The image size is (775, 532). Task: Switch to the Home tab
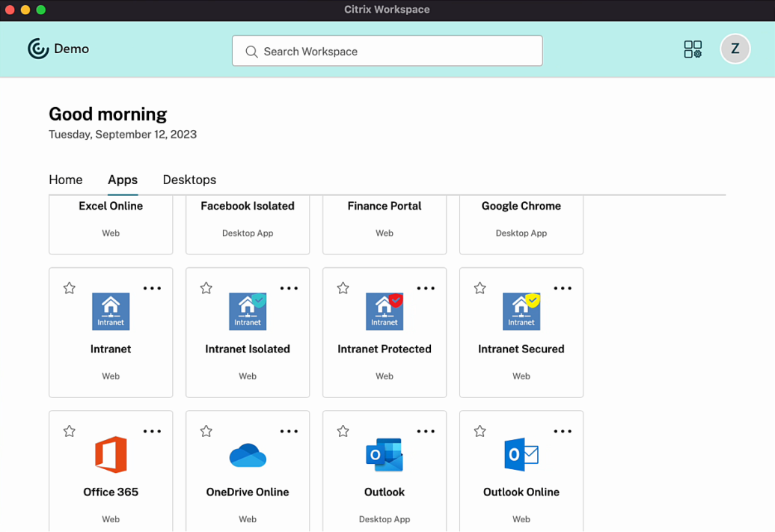click(66, 180)
